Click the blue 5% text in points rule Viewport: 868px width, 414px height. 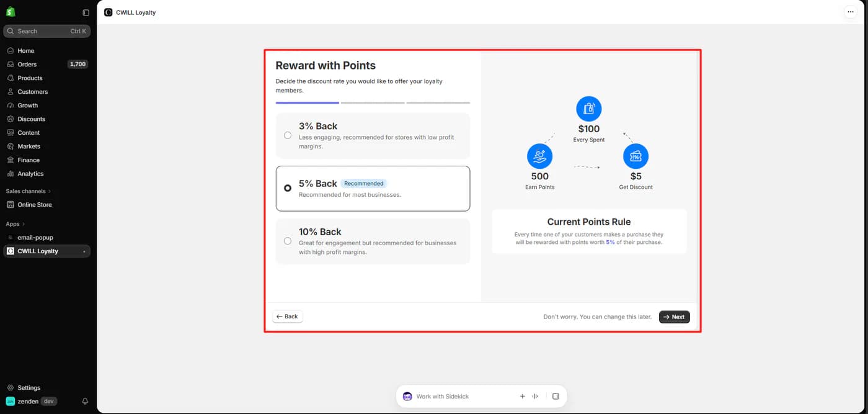(610, 242)
